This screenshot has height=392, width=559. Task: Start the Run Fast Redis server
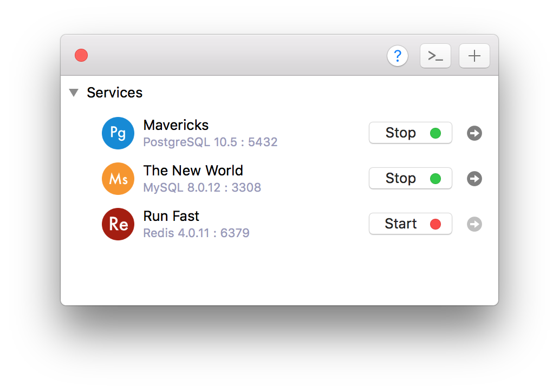(401, 224)
